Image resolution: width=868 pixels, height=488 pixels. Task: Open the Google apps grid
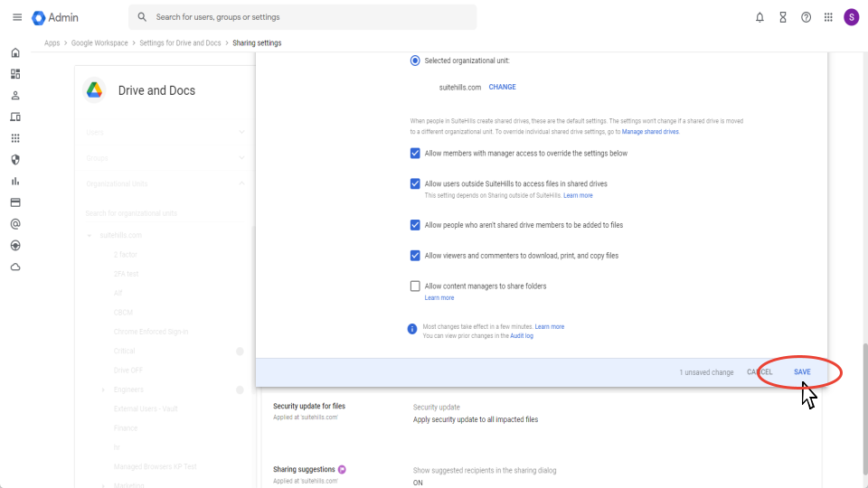click(x=828, y=18)
